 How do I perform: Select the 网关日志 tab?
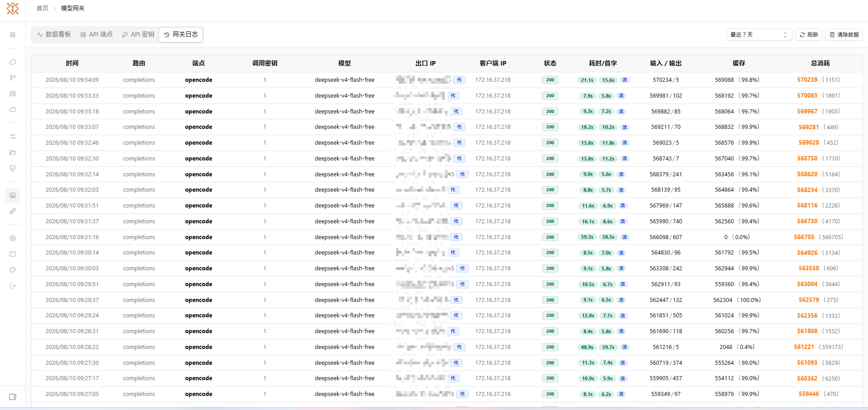[181, 34]
